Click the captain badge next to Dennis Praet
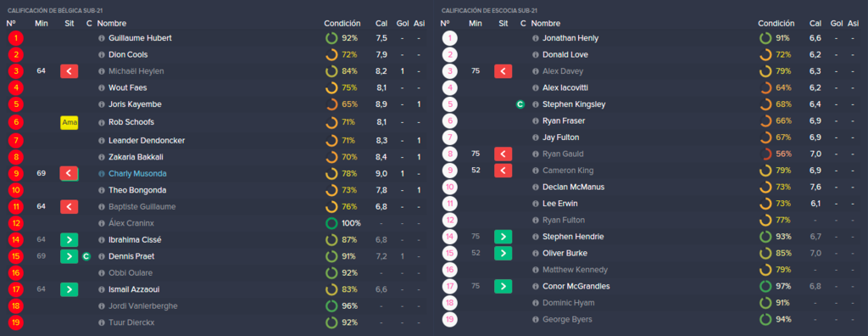 tap(86, 256)
